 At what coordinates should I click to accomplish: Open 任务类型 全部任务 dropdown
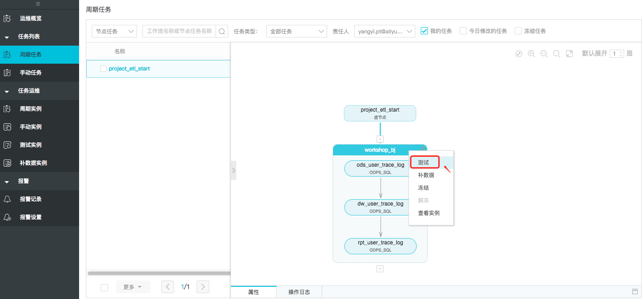(296, 31)
